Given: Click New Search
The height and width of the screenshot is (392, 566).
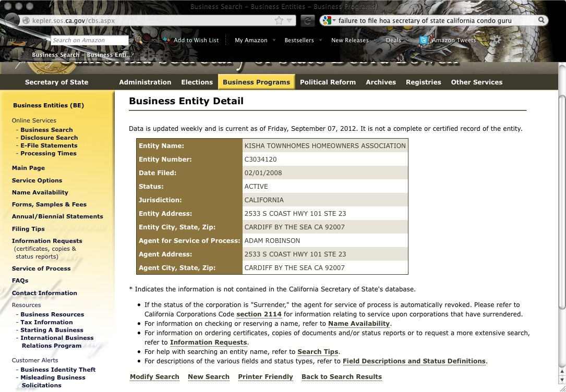Looking at the screenshot, I should [209, 377].
